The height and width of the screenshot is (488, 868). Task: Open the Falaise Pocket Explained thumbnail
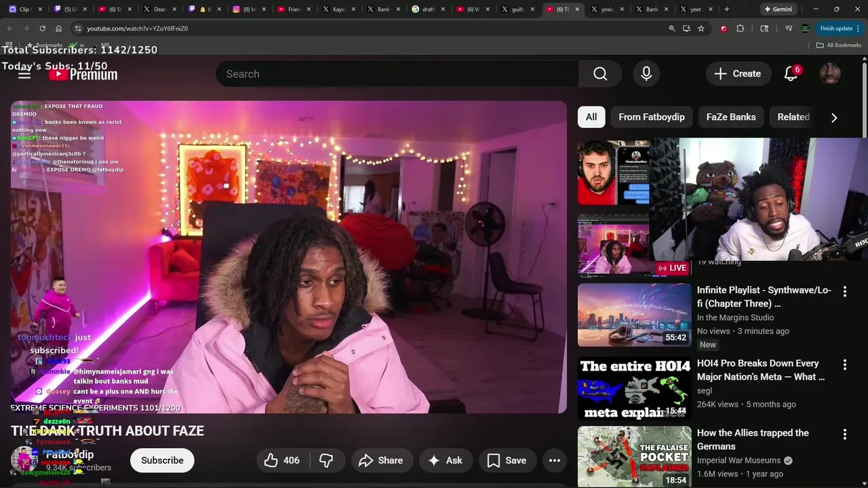pyautogui.click(x=635, y=457)
